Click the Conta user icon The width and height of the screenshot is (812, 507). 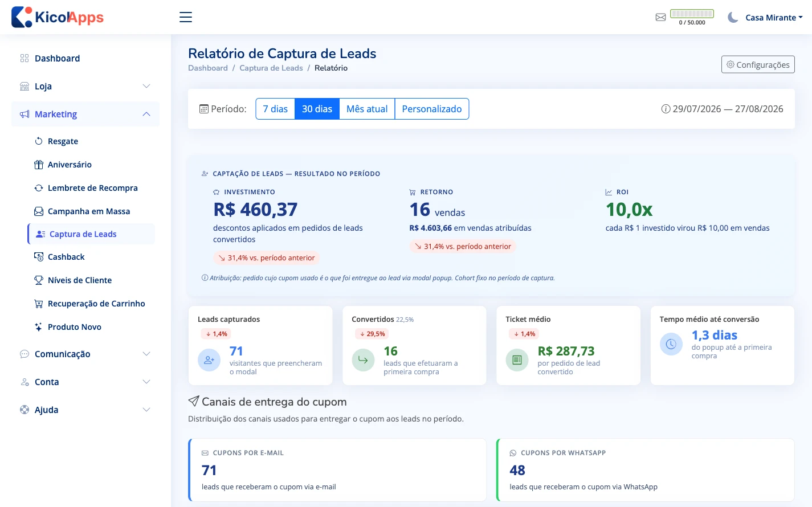coord(25,382)
